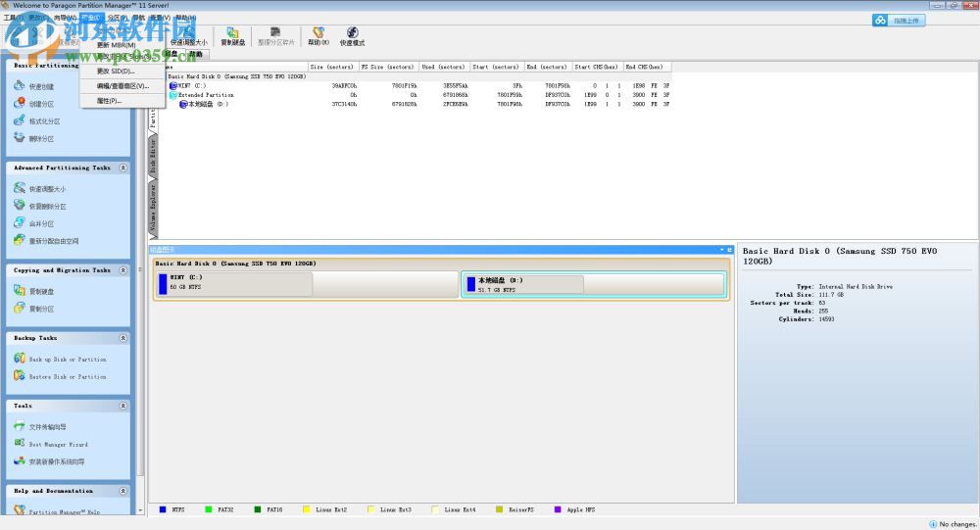Switch to 快速模式 express mode
Viewport: 980px width, 530px height.
tap(352, 37)
